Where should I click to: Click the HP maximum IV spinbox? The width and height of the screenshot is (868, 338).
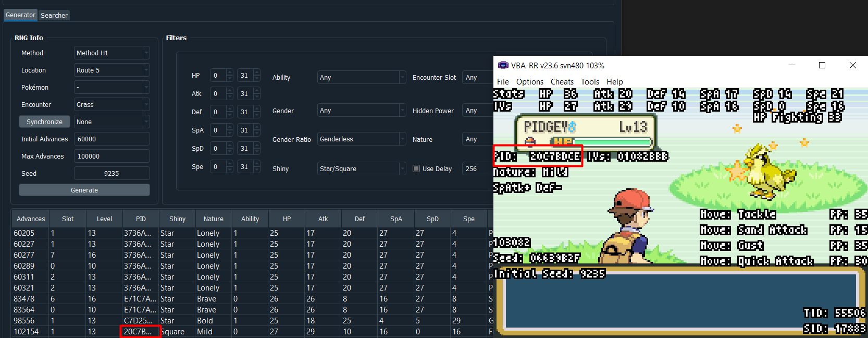(x=249, y=75)
